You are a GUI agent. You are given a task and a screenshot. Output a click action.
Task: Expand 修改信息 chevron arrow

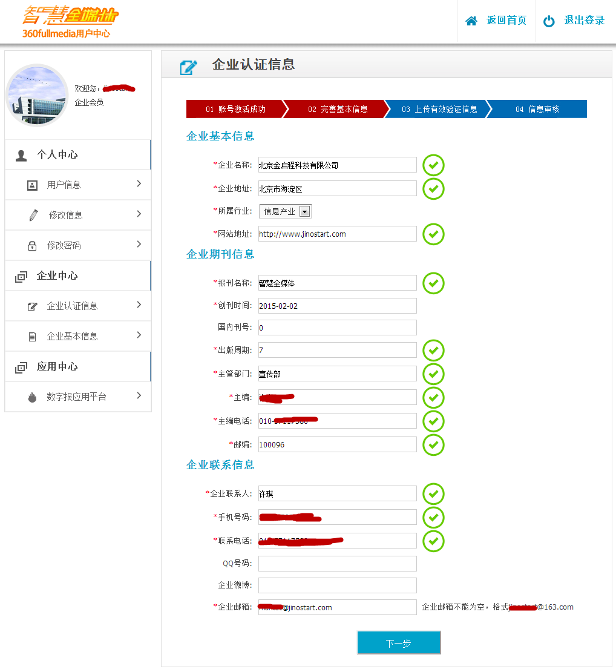click(139, 214)
